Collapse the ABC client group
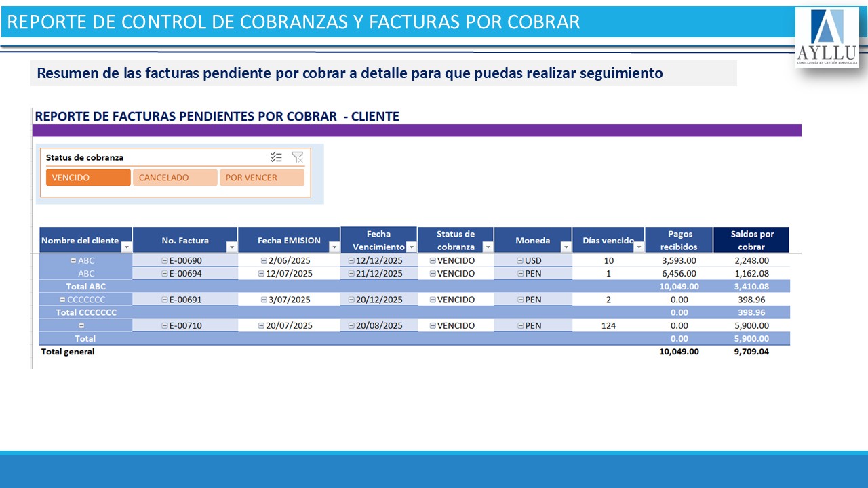The height and width of the screenshot is (488, 868). click(x=74, y=260)
